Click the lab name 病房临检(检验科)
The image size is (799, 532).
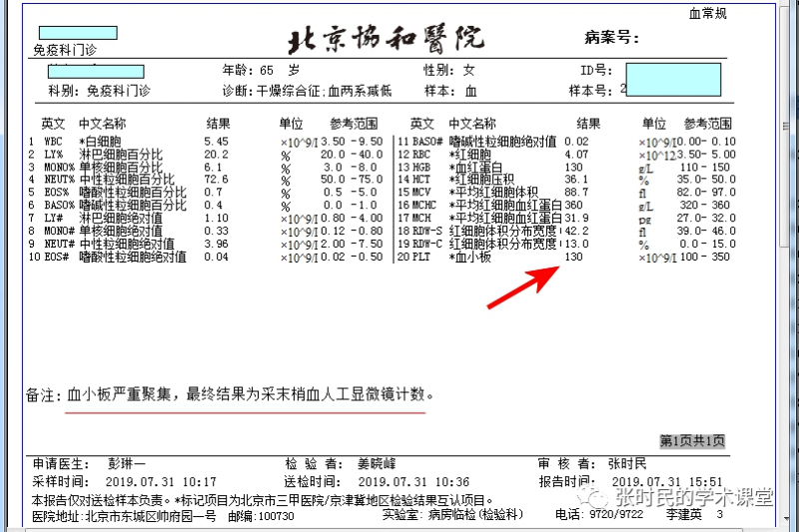[475, 515]
